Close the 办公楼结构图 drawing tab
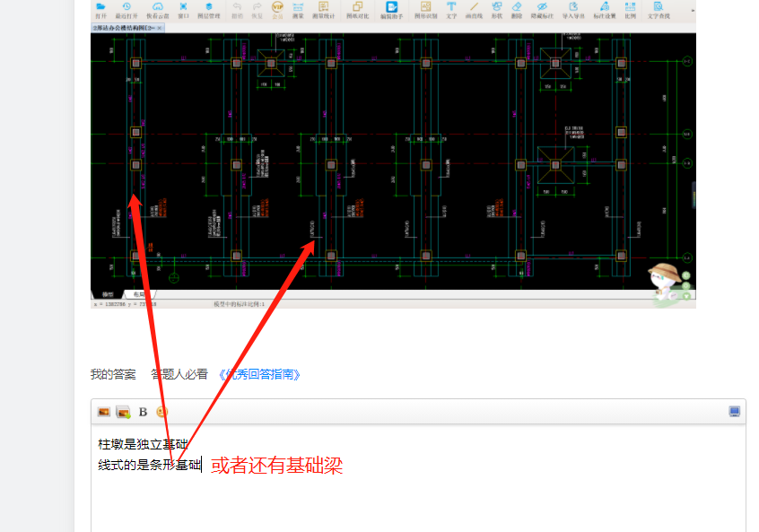 click(160, 28)
